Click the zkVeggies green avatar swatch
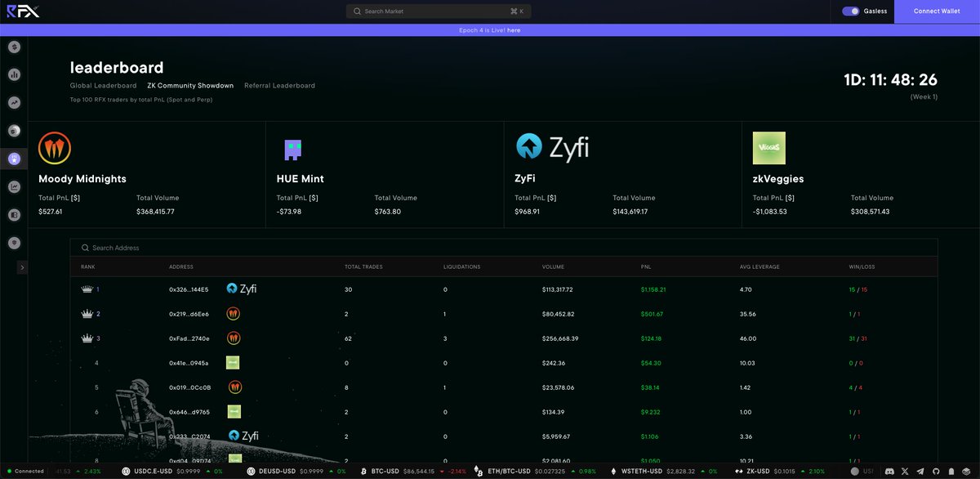The image size is (980, 479). click(x=768, y=148)
